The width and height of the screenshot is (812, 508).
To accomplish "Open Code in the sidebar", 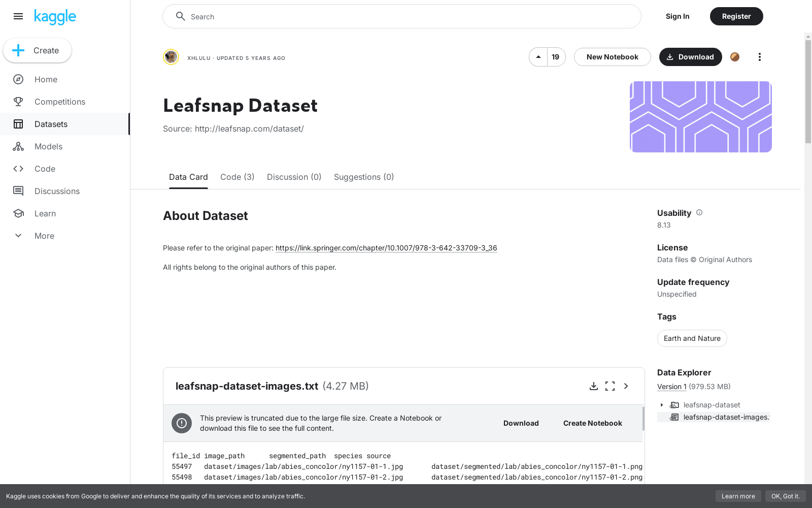I will (65, 169).
